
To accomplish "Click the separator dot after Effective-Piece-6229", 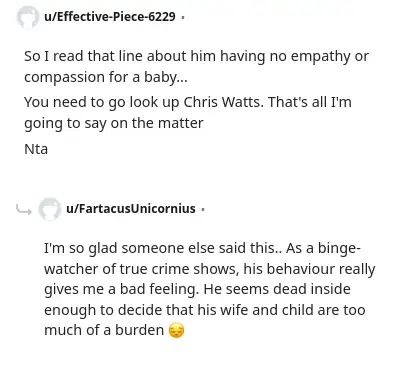I will pyautogui.click(x=182, y=17).
